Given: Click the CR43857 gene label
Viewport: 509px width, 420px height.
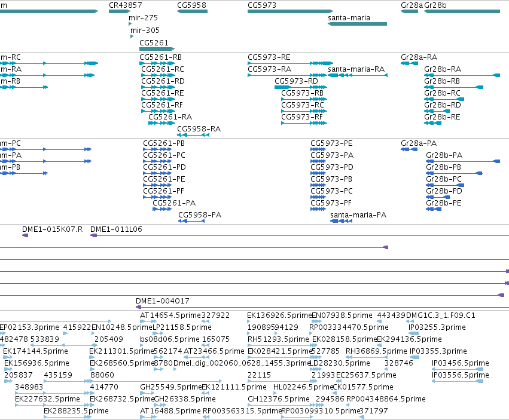Looking at the screenshot, I should (x=125, y=5).
